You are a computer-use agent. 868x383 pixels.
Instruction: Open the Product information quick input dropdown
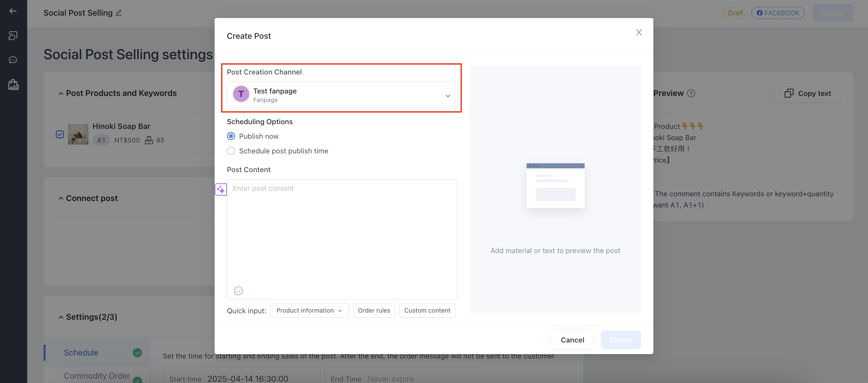pyautogui.click(x=310, y=311)
